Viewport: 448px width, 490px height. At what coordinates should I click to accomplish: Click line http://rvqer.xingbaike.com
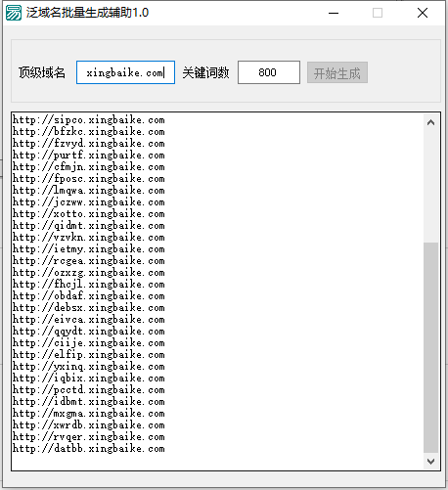[89, 437]
